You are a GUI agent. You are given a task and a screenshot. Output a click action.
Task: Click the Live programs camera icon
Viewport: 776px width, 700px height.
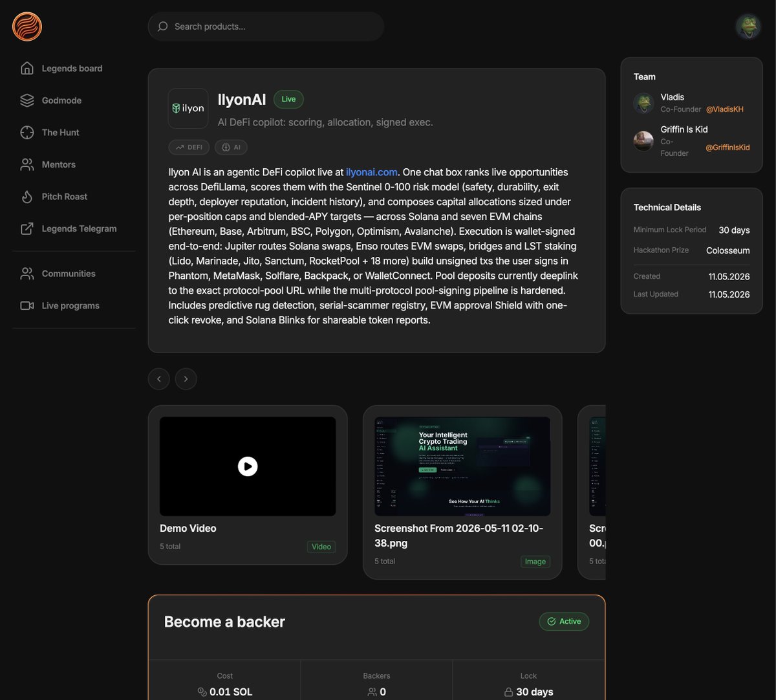click(x=27, y=305)
